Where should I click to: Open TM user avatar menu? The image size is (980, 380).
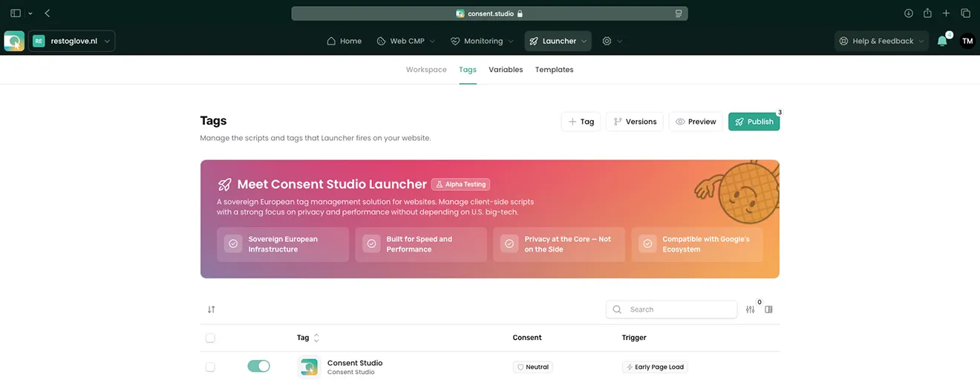pos(967,41)
